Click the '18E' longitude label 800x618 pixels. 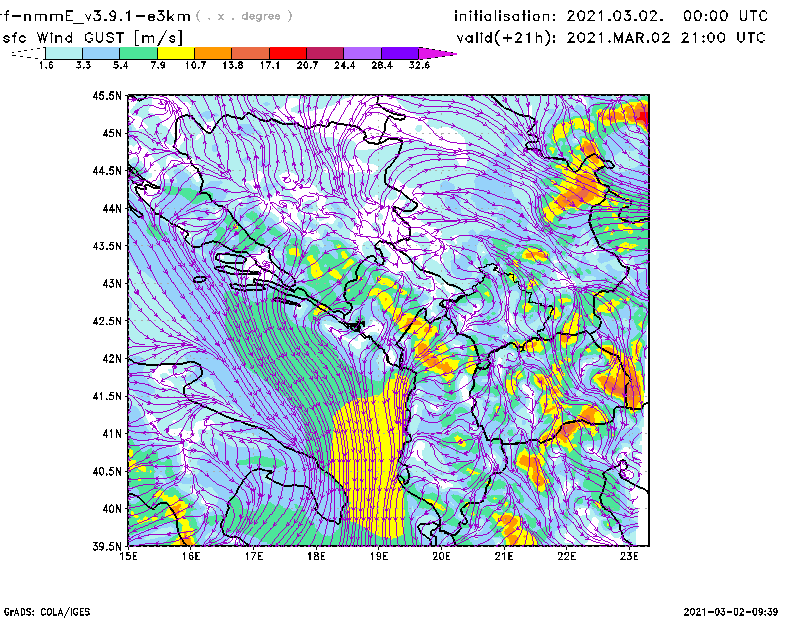pos(316,556)
